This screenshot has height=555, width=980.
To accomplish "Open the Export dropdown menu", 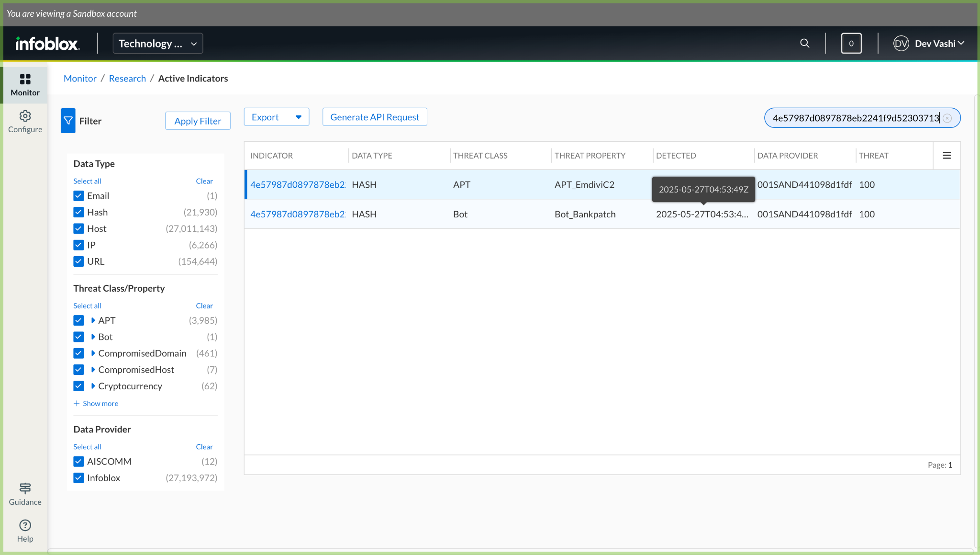I will tap(277, 117).
